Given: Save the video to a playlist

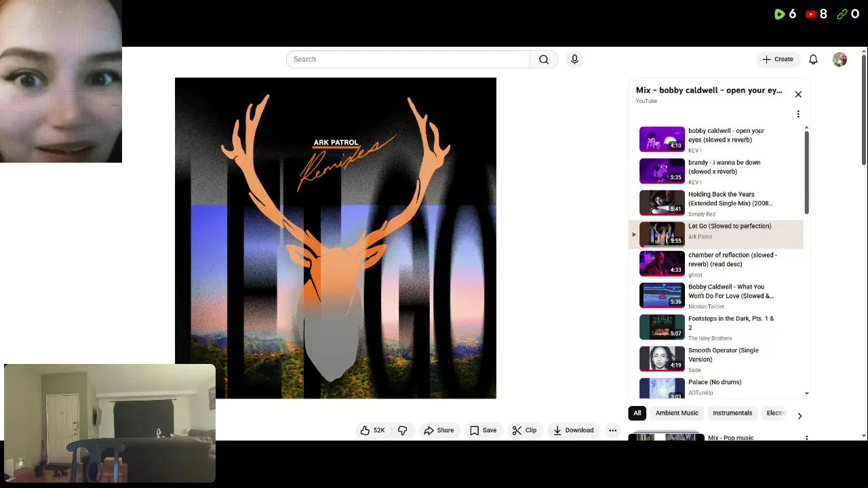Looking at the screenshot, I should 483,430.
